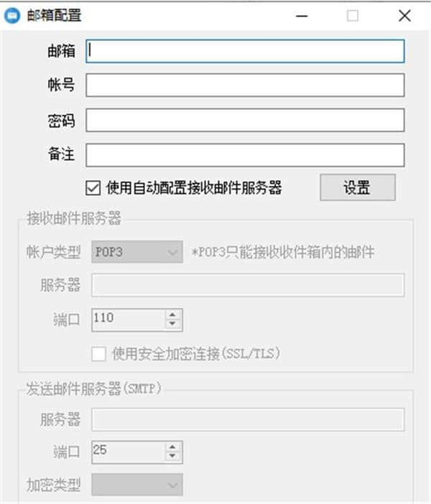
Task: Click the 密码 password input field
Action: (245, 120)
